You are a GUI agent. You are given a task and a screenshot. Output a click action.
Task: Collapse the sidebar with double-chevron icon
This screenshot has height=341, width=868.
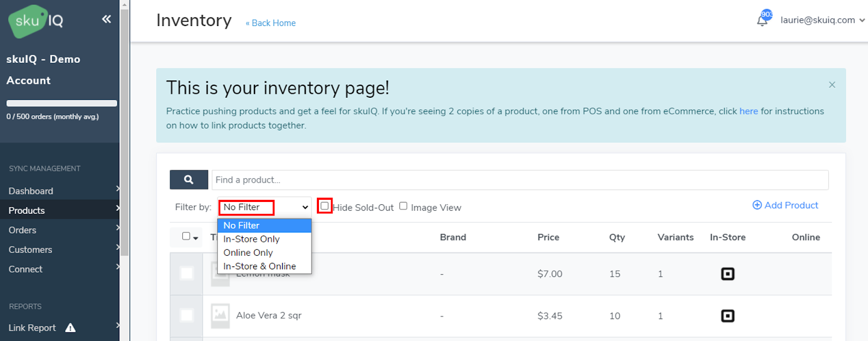click(106, 20)
